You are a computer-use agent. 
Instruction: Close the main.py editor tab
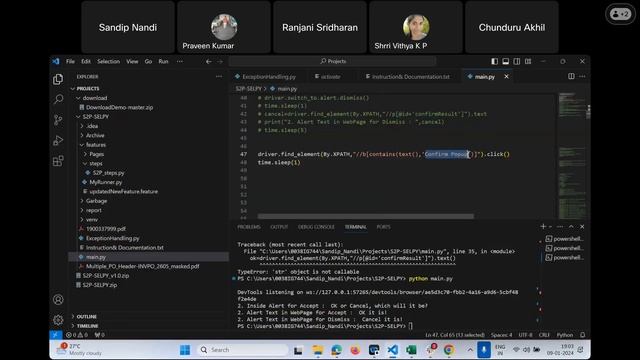click(507, 76)
